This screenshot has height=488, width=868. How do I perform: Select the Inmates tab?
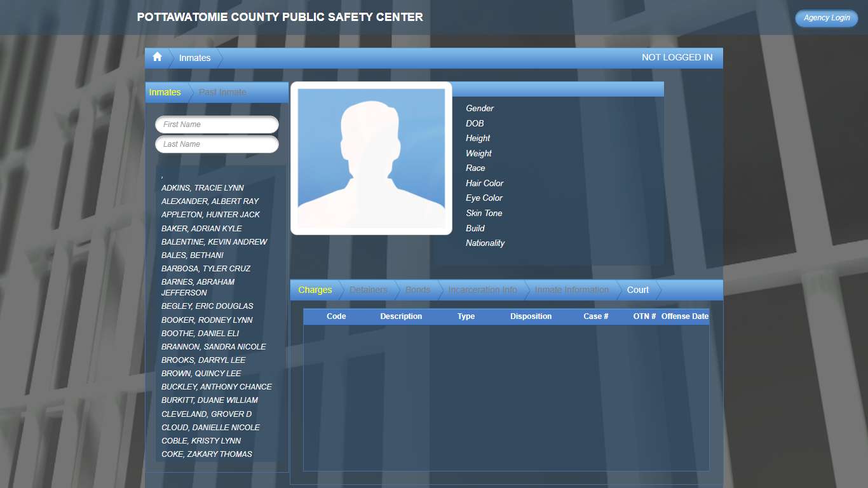(165, 92)
